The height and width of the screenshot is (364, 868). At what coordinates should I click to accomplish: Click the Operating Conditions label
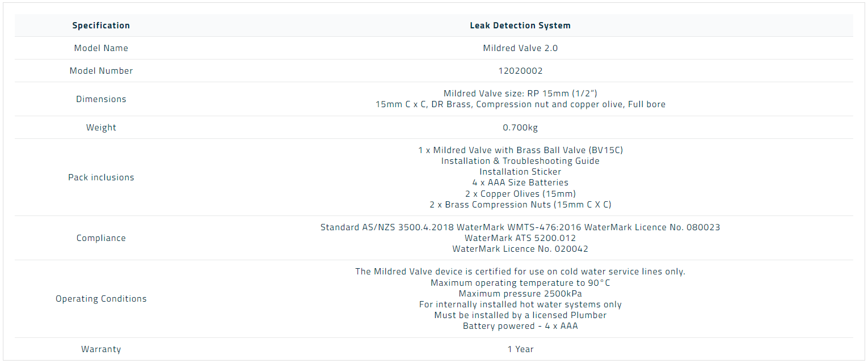click(101, 299)
